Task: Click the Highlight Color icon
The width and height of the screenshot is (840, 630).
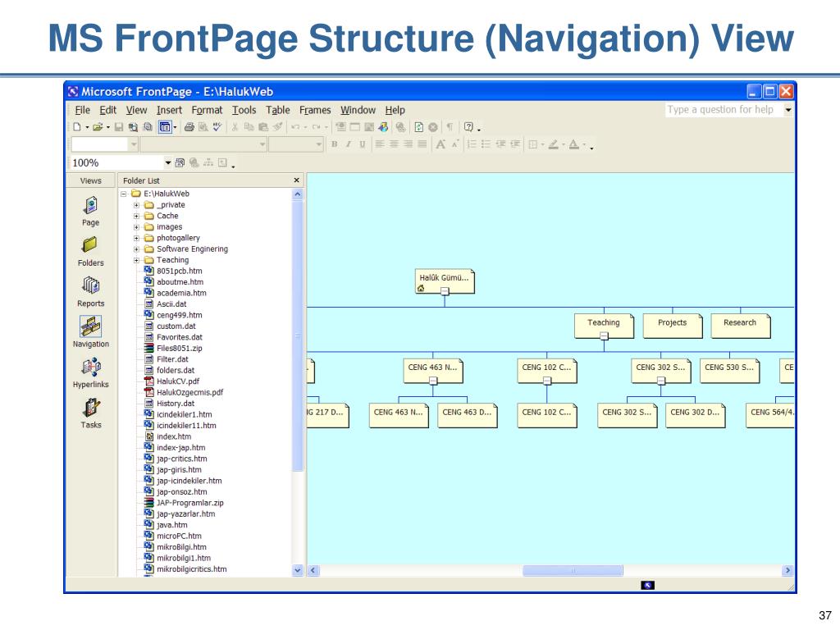Action: coord(554,144)
